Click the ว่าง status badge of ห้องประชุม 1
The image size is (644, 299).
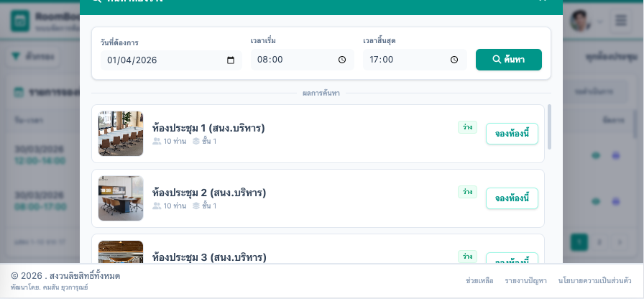pos(467,127)
